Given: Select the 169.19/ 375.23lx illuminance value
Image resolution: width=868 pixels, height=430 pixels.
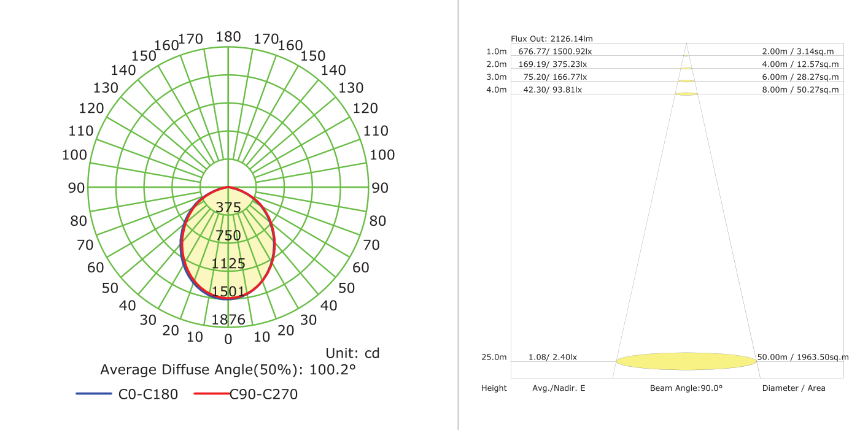Looking at the screenshot, I should click(x=552, y=64).
